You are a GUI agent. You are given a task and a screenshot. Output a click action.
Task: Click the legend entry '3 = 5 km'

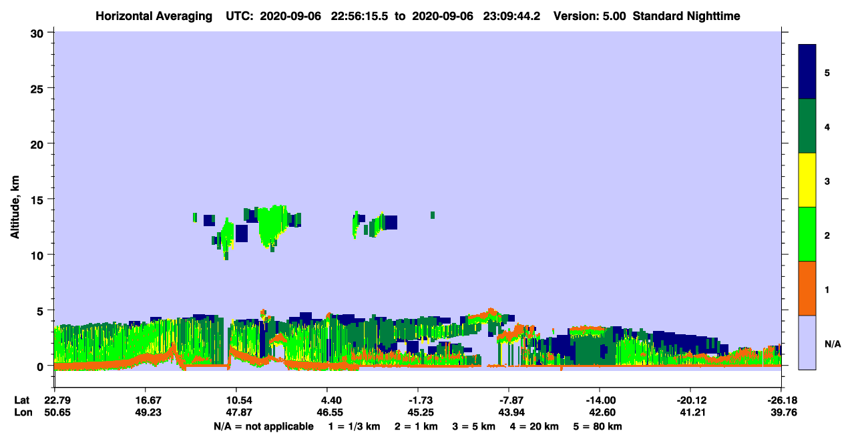point(475,426)
